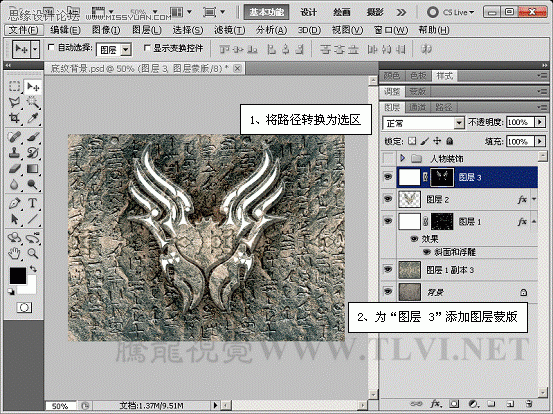Select the Dodge tool
The image size is (553, 414).
33,184
